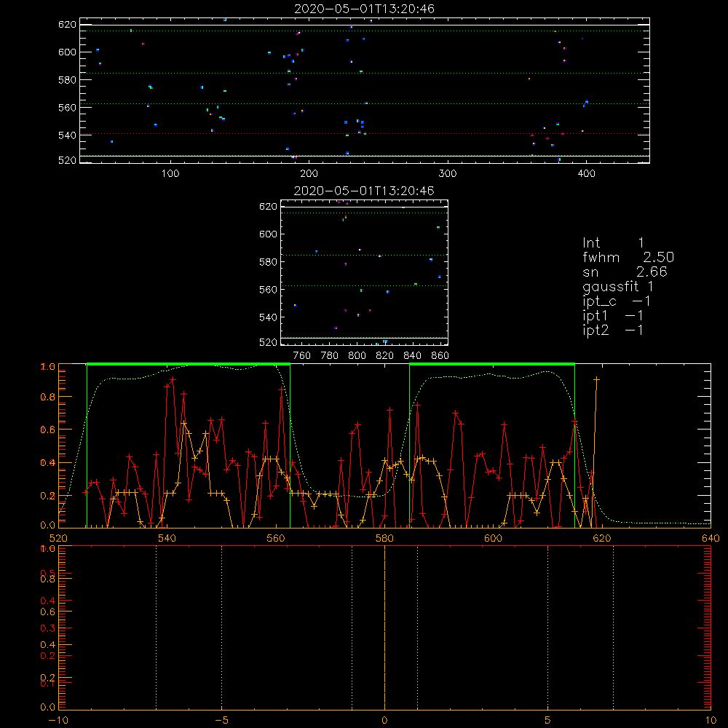Click the '-10' x-axis label of bottom plot
Image resolution: width=728 pixels, height=728 pixels.
click(58, 720)
